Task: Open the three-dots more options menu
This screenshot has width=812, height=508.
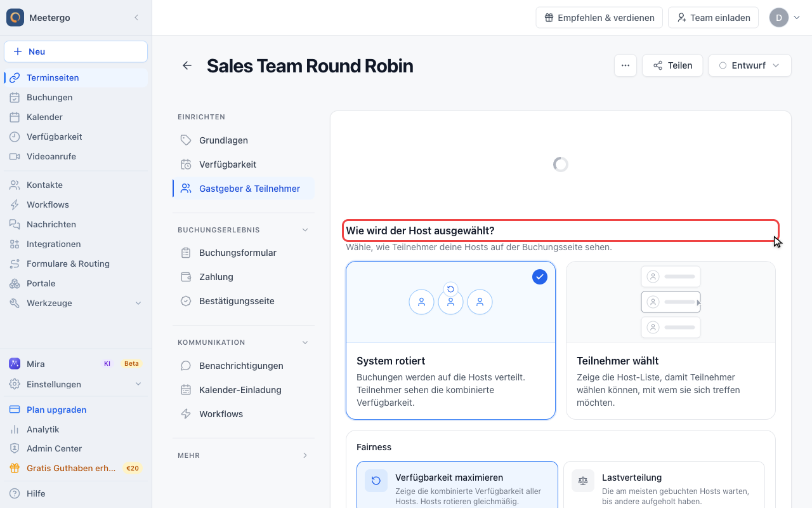Action: (x=625, y=65)
